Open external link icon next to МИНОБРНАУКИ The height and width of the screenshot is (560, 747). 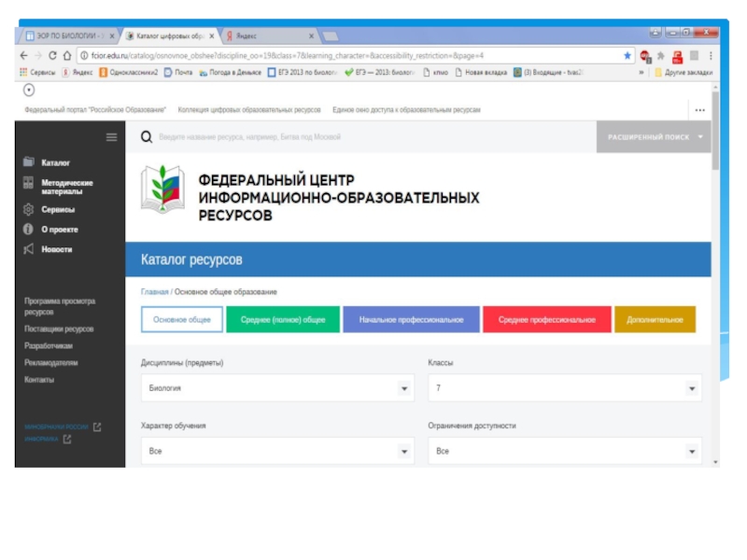97,427
